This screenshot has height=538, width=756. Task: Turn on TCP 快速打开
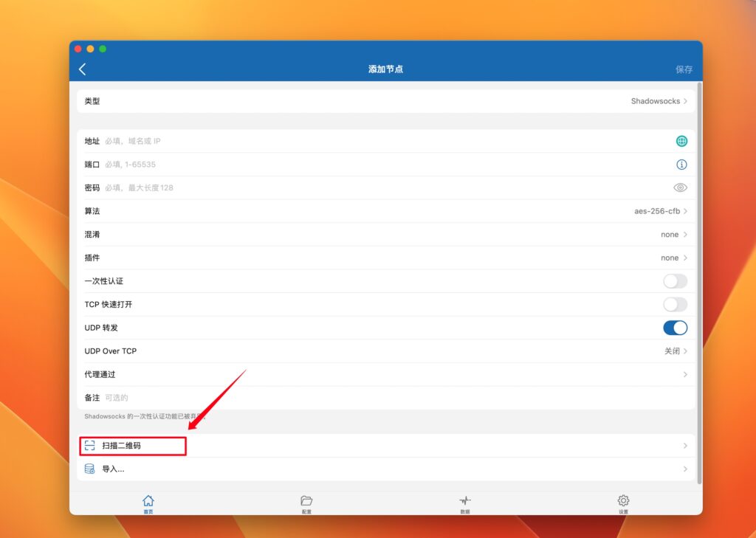pos(674,304)
